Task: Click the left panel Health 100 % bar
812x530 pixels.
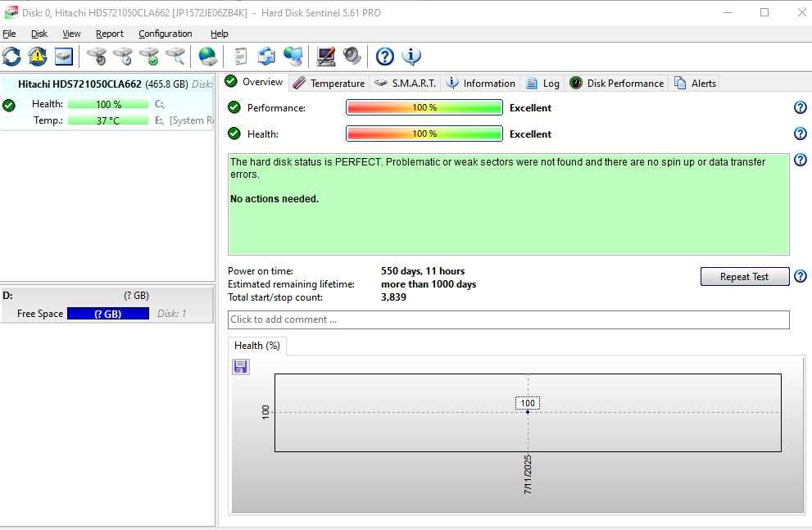Action: [x=108, y=104]
